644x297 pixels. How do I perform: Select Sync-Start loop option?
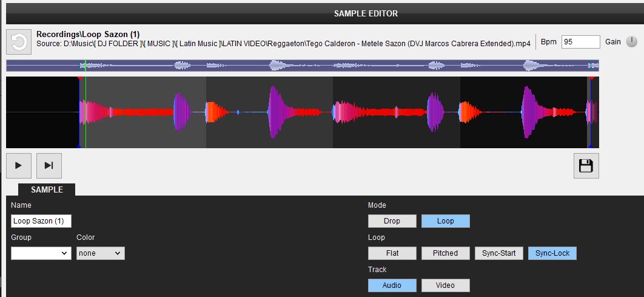pos(499,253)
